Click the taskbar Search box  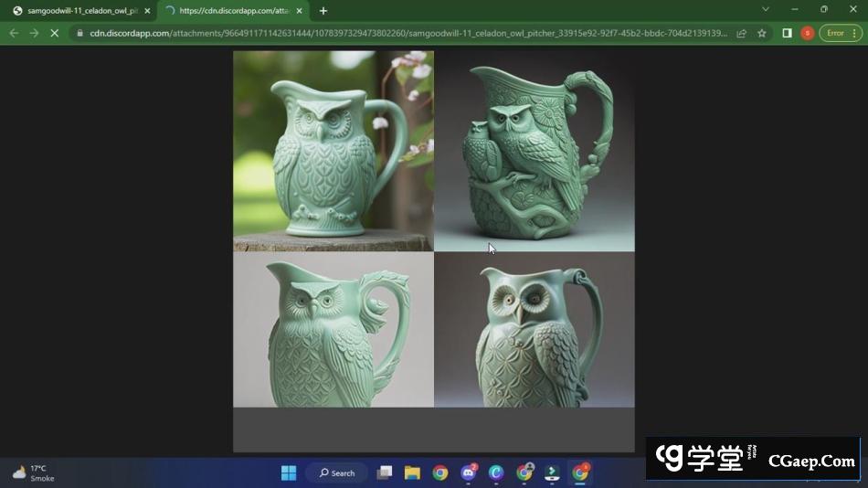click(337, 472)
